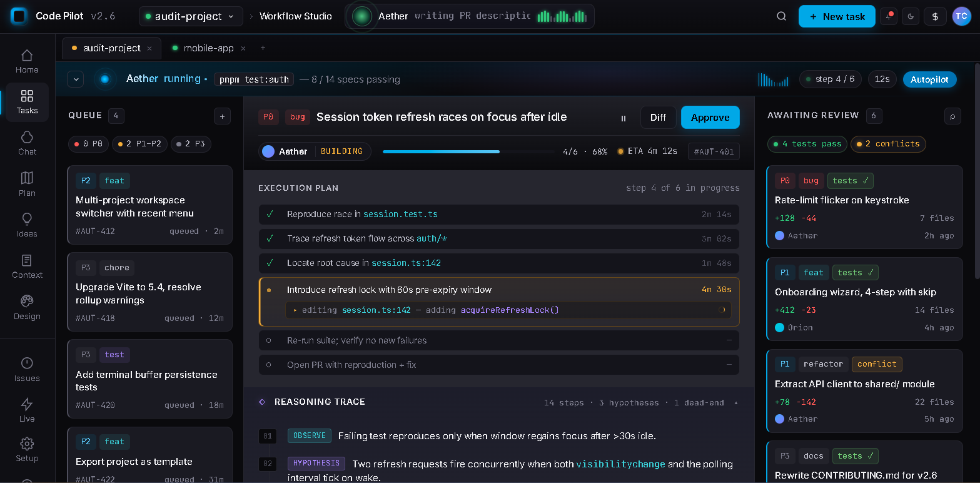Open the #AUT-401 ticket tag
The image size is (980, 483).
point(714,151)
